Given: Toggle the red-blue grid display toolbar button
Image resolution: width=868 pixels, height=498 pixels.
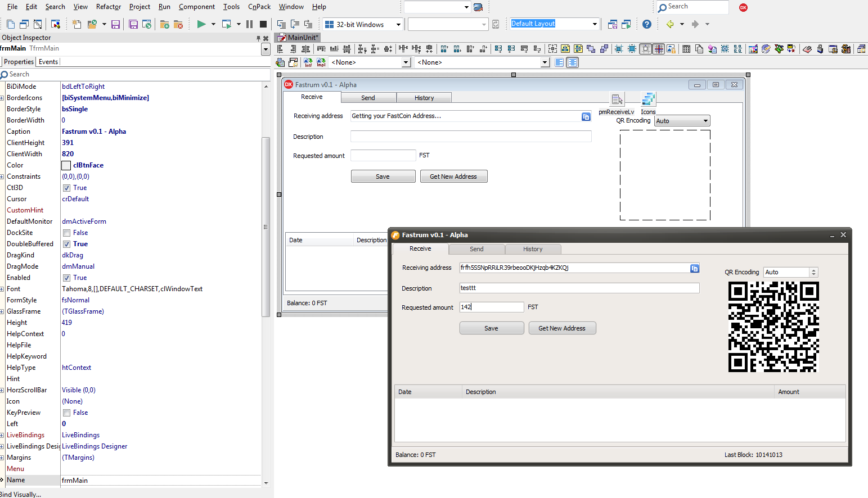Looking at the screenshot, I should point(659,49).
